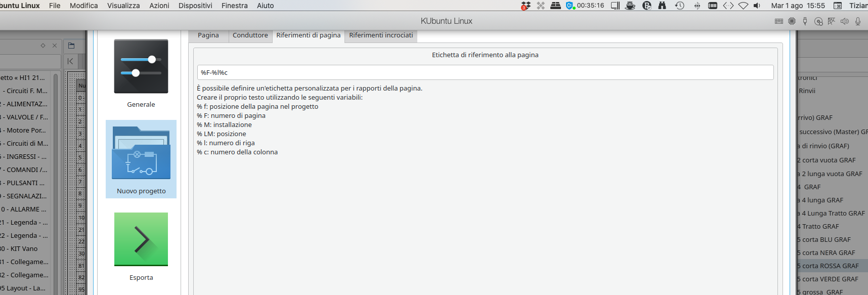Open the Finestra menu
Image resolution: width=868 pixels, height=295 pixels.
click(235, 6)
